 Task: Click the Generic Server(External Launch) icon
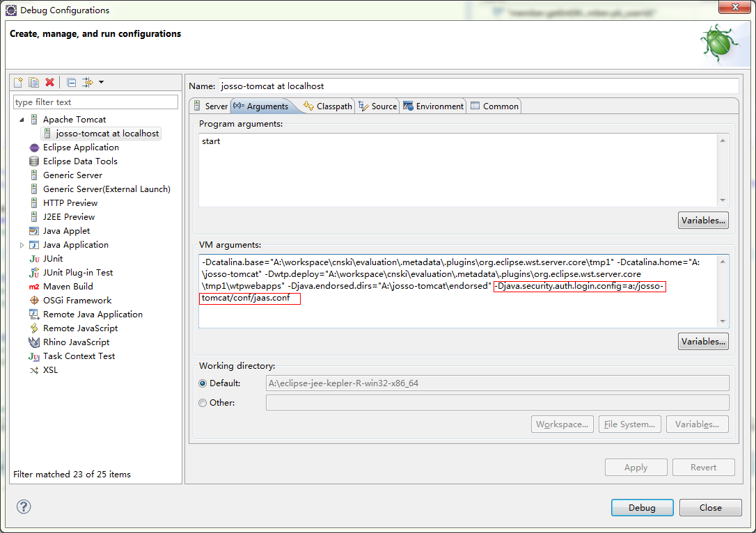pyautogui.click(x=34, y=189)
